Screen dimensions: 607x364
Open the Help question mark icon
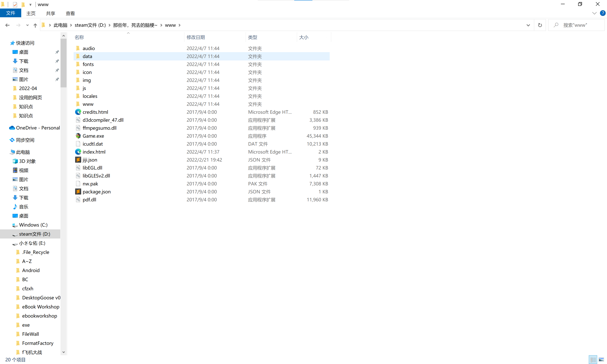coord(602,13)
